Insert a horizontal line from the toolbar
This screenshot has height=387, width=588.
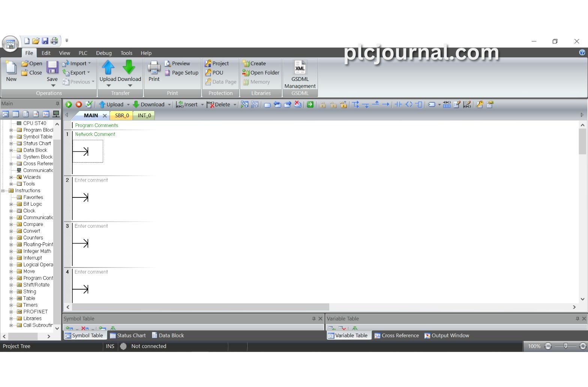(x=385, y=105)
